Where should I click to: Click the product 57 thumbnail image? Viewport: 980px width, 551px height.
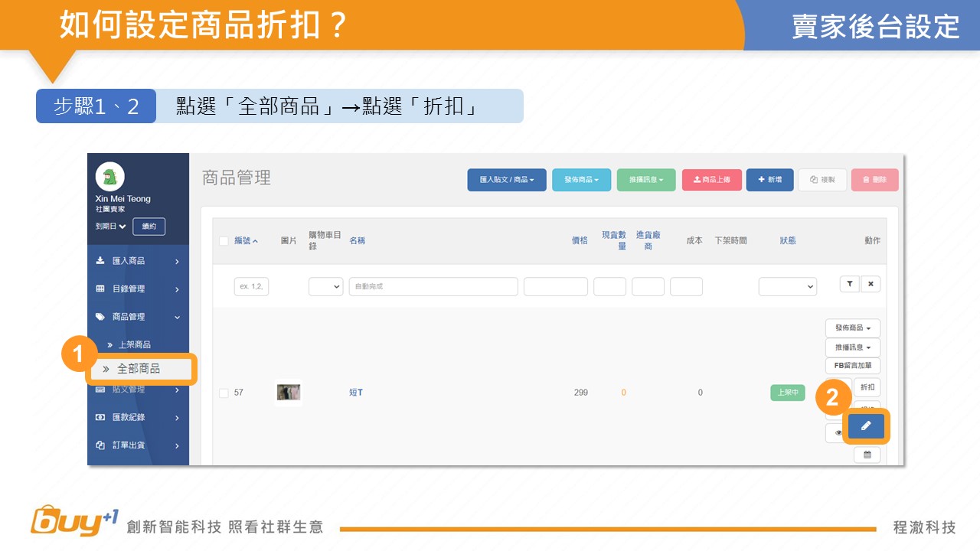pyautogui.click(x=288, y=393)
